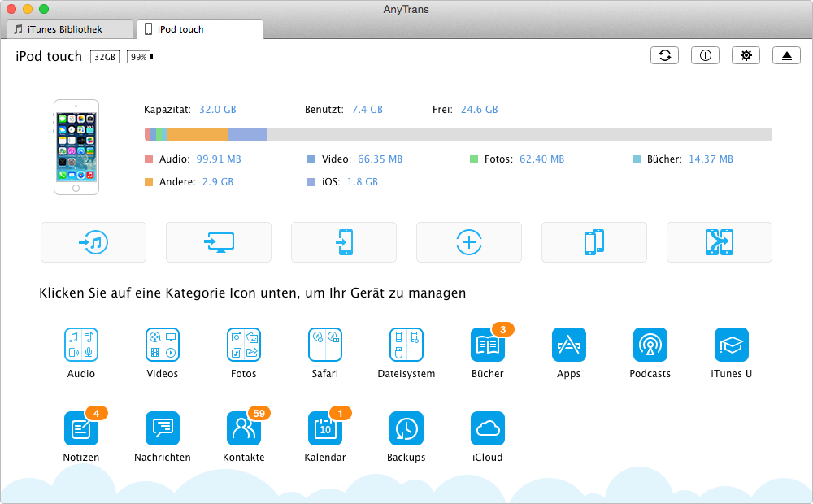Click the transfer content to iTunes button
Viewport: 813px width, 504px height.
coord(93,242)
